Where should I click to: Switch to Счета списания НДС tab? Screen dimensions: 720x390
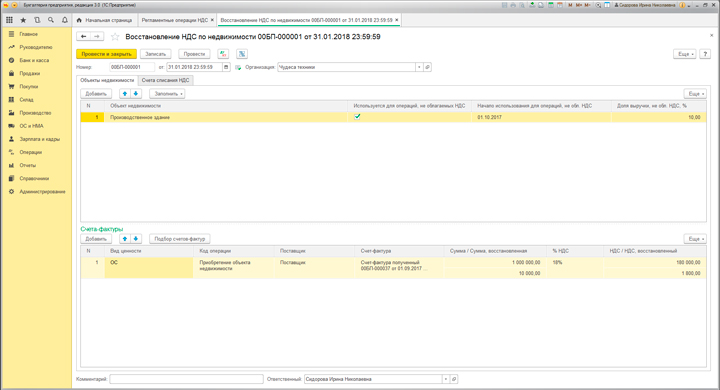click(165, 80)
